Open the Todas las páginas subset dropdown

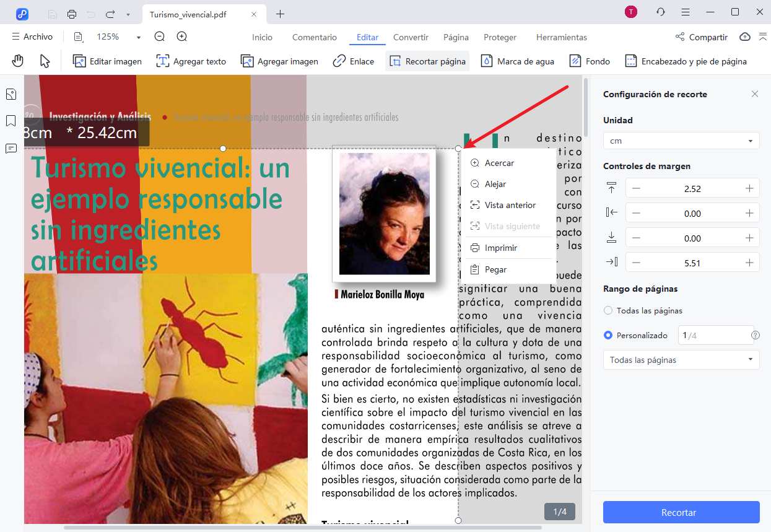pyautogui.click(x=681, y=360)
